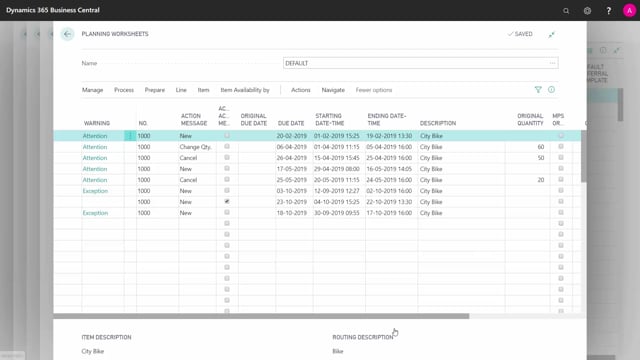Click the horizontal scrollbar under the grid
Image resolution: width=640 pixels, height=360 pixels.
(x=261, y=316)
